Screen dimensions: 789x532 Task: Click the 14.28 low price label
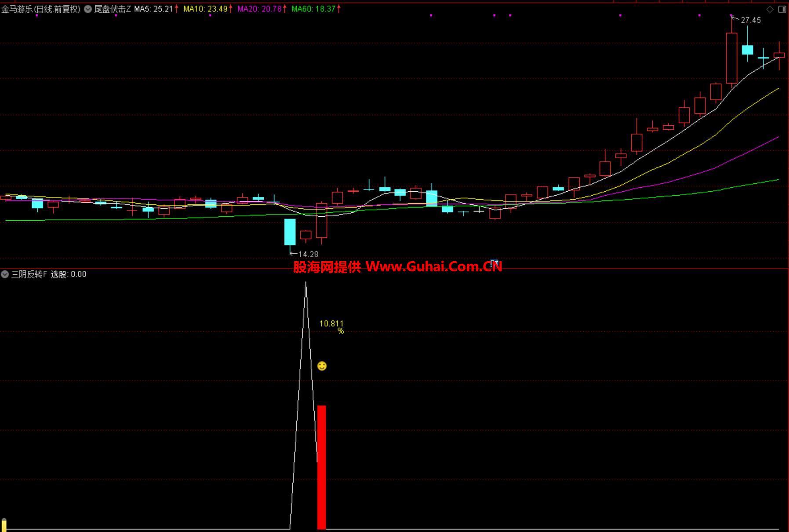pos(308,254)
